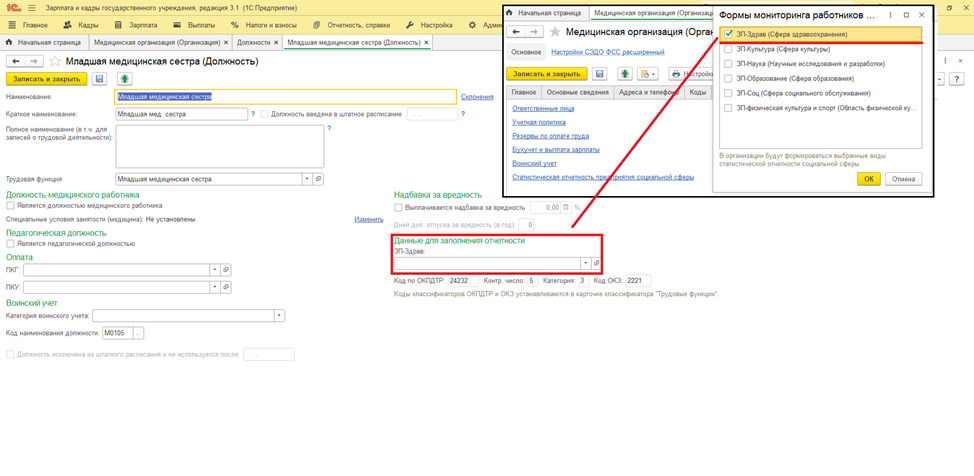Toggle Является педагогической должностью checkbox
Image resolution: width=974 pixels, height=476 pixels.
[x=10, y=244]
